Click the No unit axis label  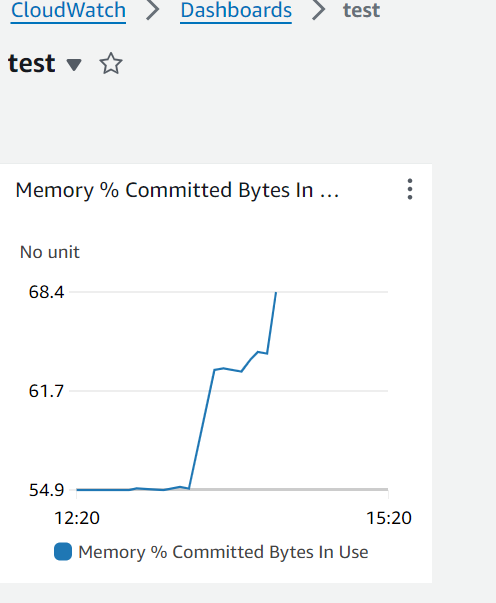pos(50,252)
